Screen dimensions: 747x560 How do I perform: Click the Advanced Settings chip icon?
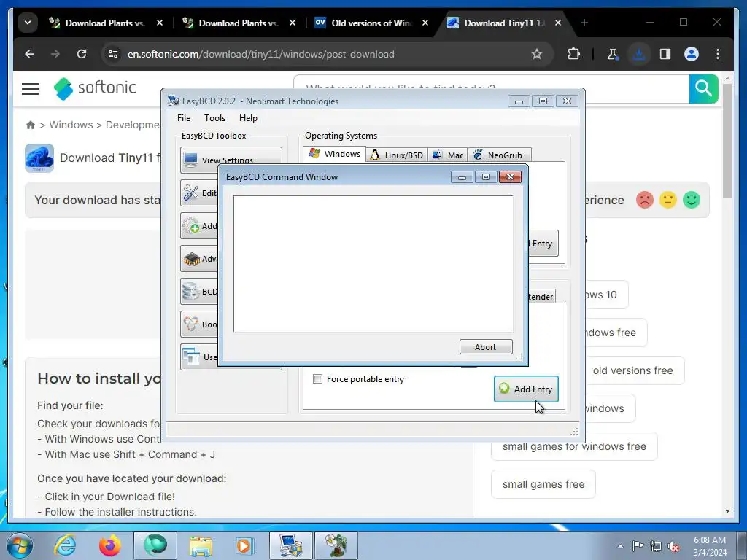click(191, 259)
